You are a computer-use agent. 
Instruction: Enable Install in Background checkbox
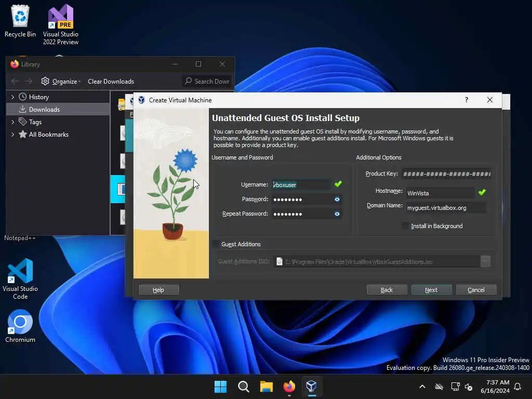click(405, 226)
